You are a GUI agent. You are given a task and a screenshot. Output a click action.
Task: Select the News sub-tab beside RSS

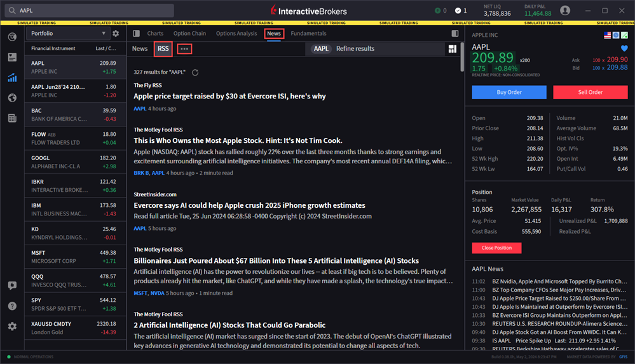(140, 48)
